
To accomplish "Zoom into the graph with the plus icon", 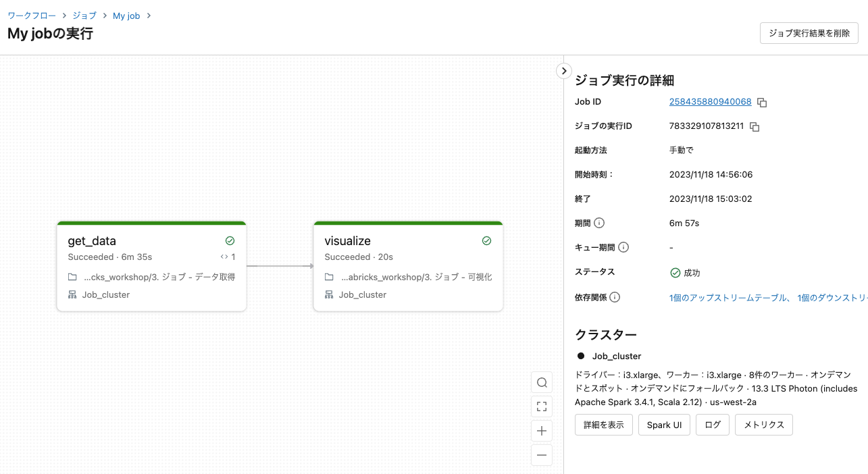I will [541, 430].
